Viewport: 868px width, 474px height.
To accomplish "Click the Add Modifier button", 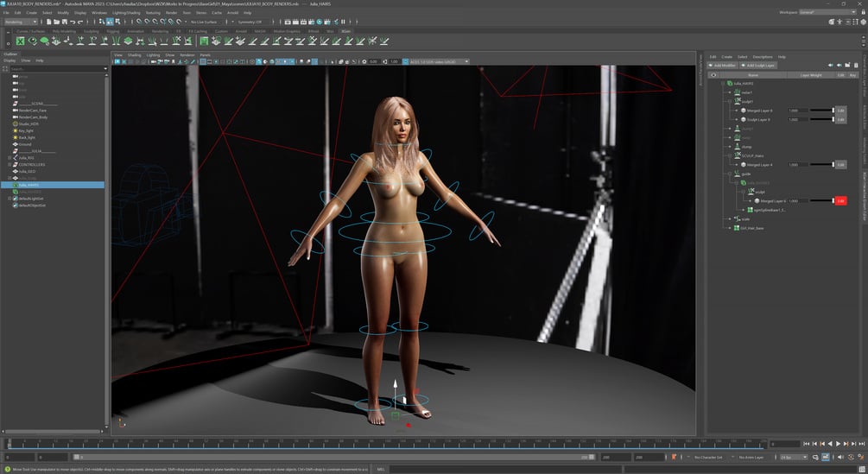I will (722, 66).
